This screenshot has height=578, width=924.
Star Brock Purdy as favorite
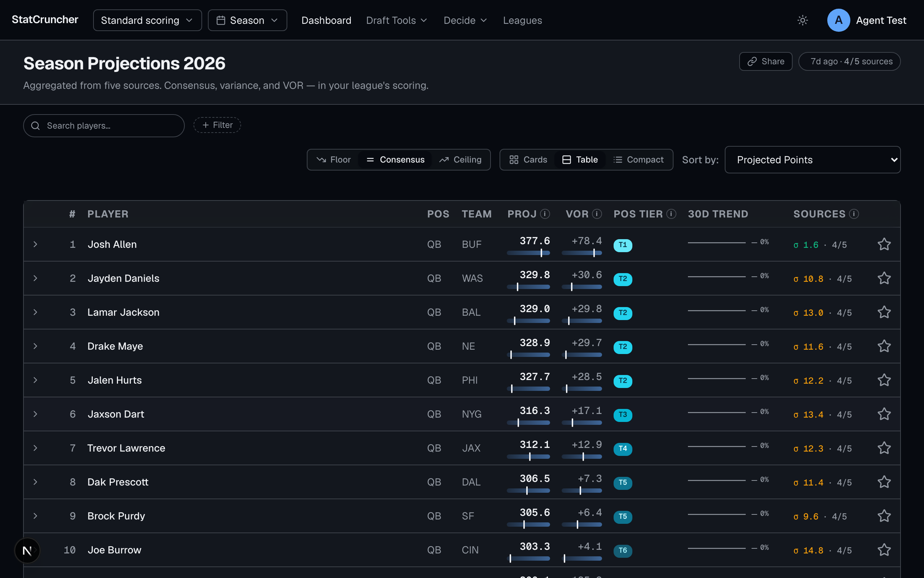884,516
